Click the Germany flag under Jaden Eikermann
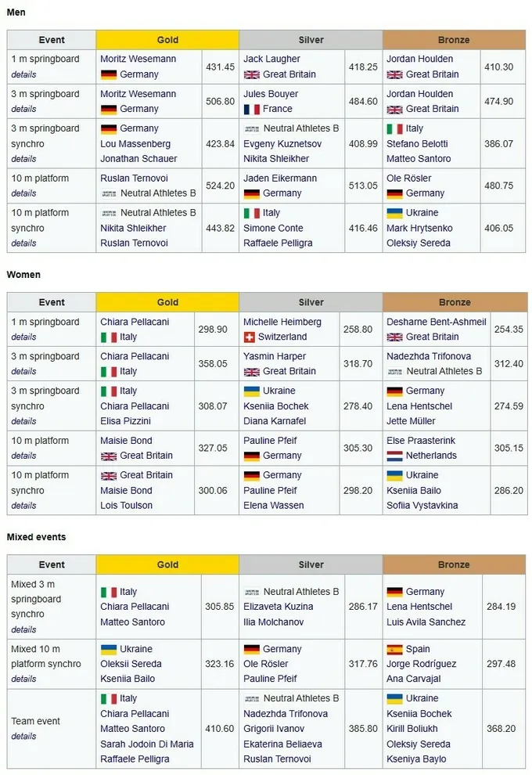 tap(251, 194)
